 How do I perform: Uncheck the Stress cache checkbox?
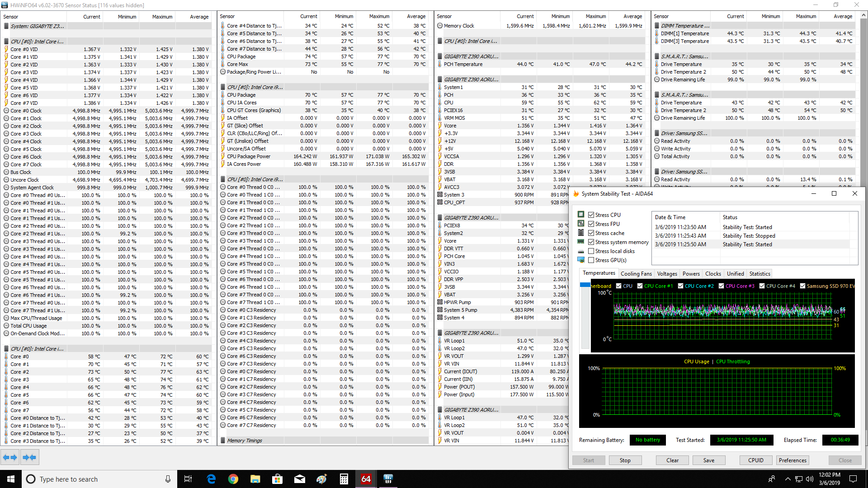pyautogui.click(x=591, y=233)
